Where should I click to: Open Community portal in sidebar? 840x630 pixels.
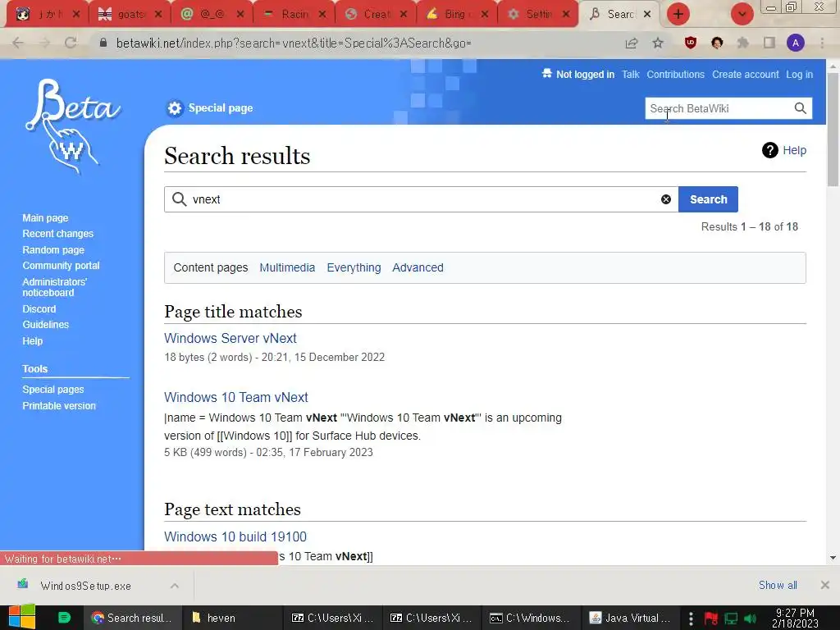pyautogui.click(x=61, y=265)
